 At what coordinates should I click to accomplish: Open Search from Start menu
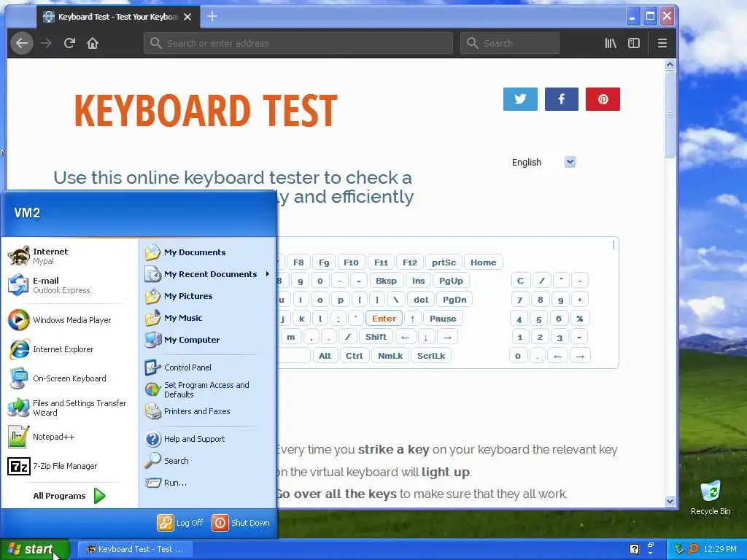pos(168,461)
